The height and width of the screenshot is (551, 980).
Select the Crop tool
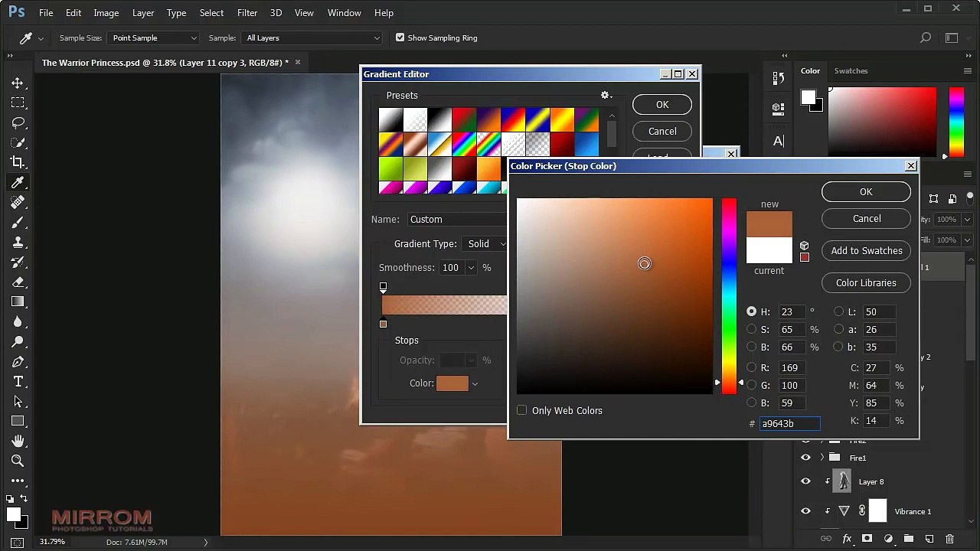18,162
